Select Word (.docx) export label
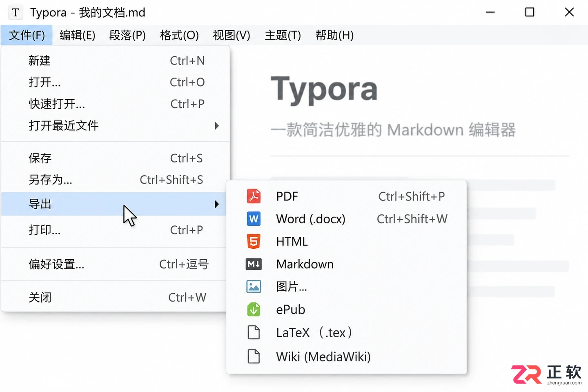 pyautogui.click(x=311, y=219)
